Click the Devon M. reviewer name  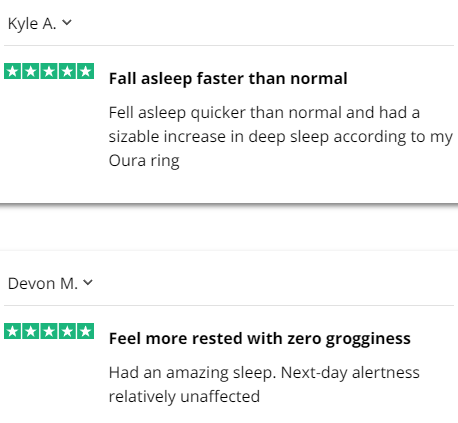[43, 284]
